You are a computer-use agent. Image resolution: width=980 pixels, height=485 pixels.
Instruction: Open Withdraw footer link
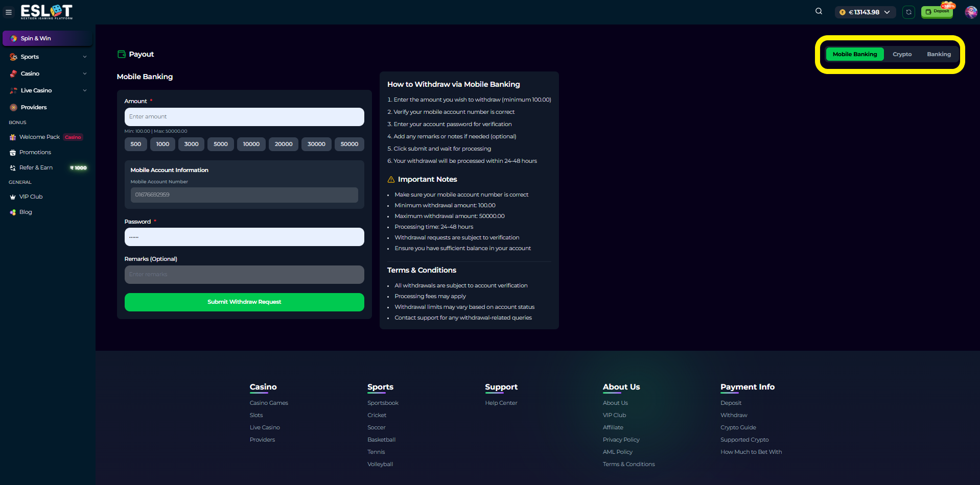pos(734,415)
